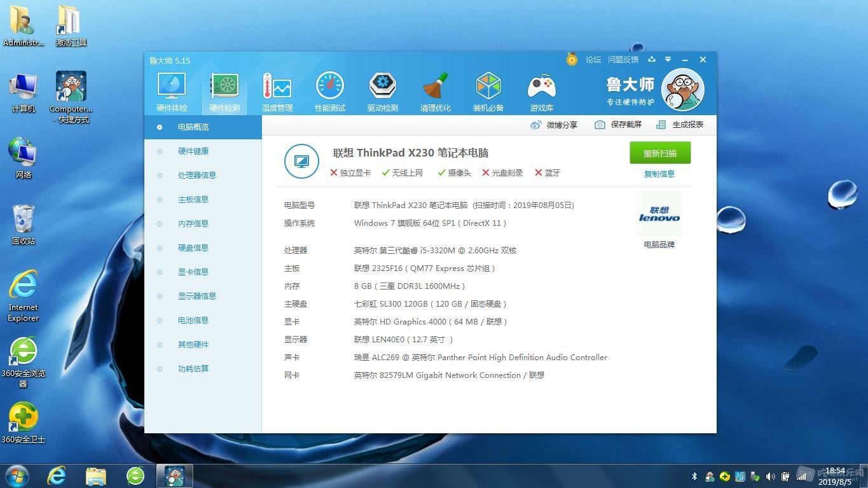Click the 操作系统 value Windows 7 旗舰版
The height and width of the screenshot is (488, 868).
click(x=430, y=223)
